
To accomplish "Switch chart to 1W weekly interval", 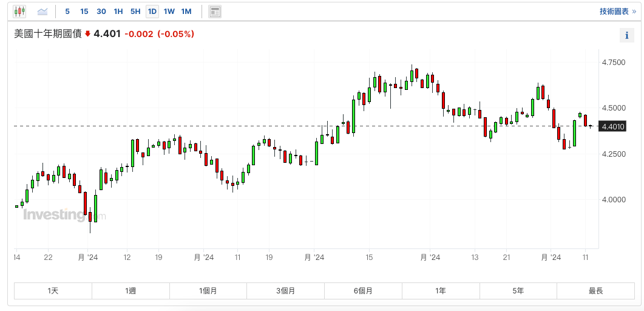I will point(169,11).
